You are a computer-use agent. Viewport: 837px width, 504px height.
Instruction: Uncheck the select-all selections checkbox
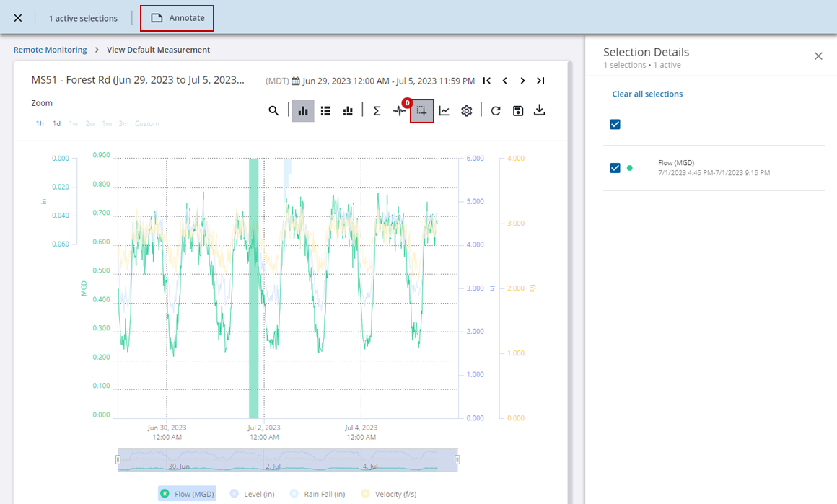click(615, 125)
